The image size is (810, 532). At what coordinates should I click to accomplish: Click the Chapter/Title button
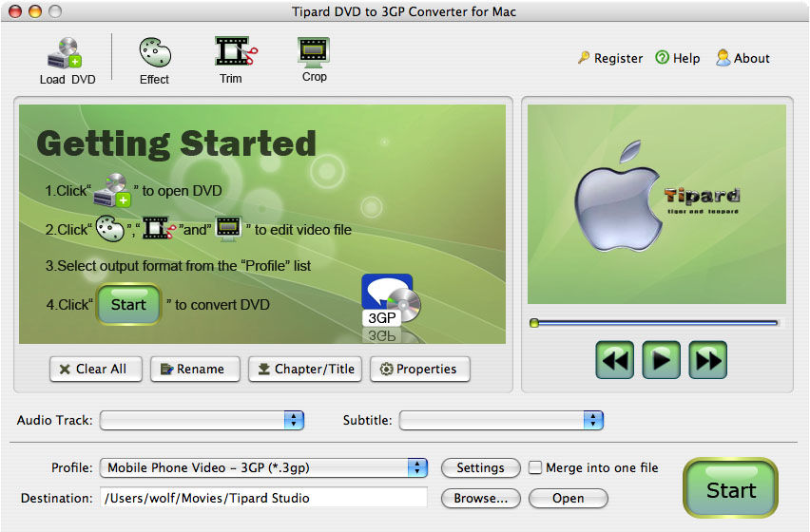click(305, 369)
